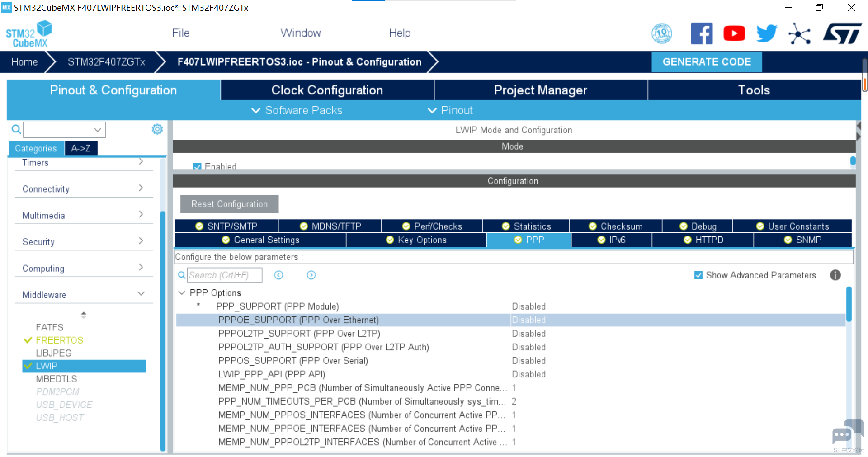Image resolution: width=868 pixels, height=457 pixels.
Task: Click the 10-year anniversary badge icon
Action: pyautogui.click(x=662, y=33)
